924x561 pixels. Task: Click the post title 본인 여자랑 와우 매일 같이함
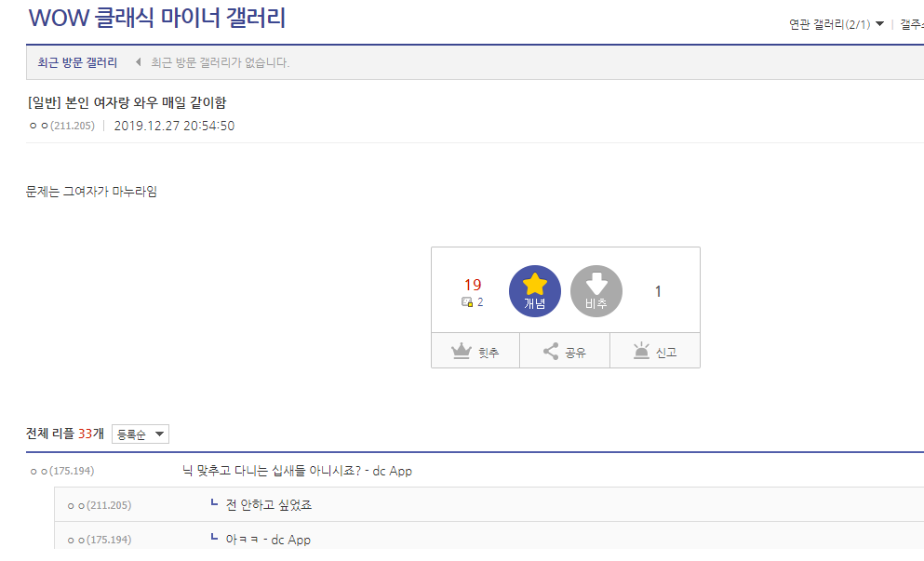coord(145,102)
